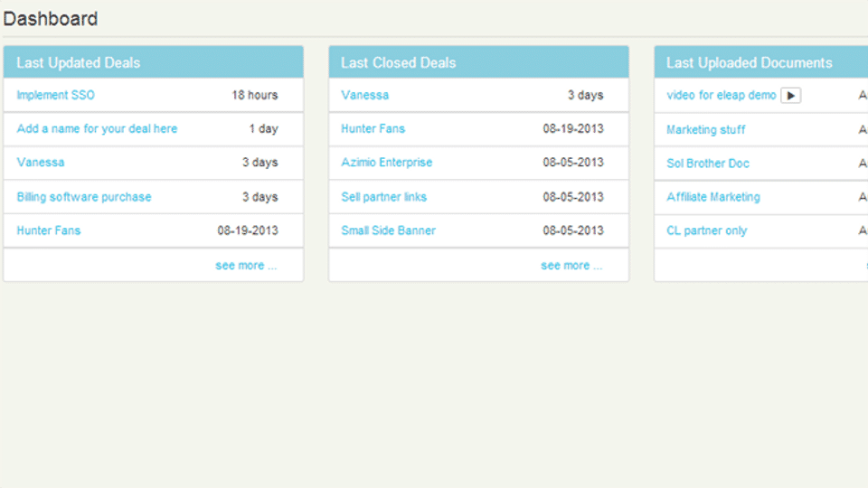
Task: Open Sell partner links deal
Action: 383,197
